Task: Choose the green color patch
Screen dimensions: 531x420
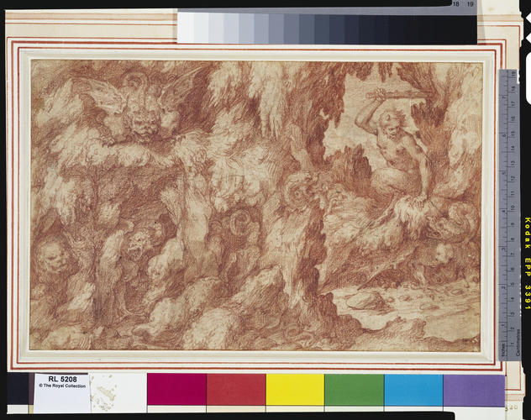Action: coord(355,390)
